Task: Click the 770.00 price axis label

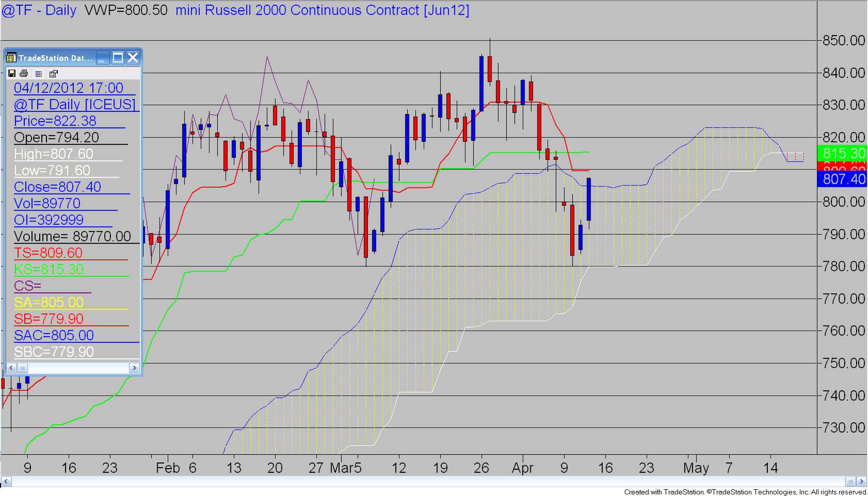Action: tap(844, 299)
